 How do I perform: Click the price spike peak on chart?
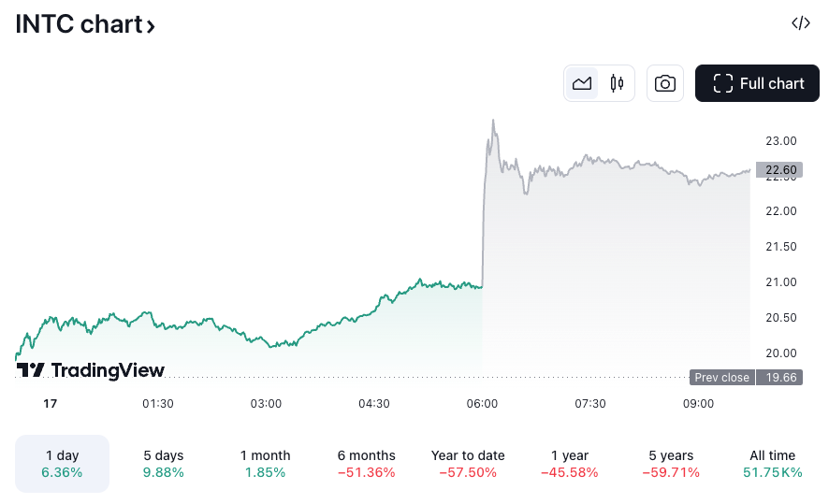click(493, 121)
